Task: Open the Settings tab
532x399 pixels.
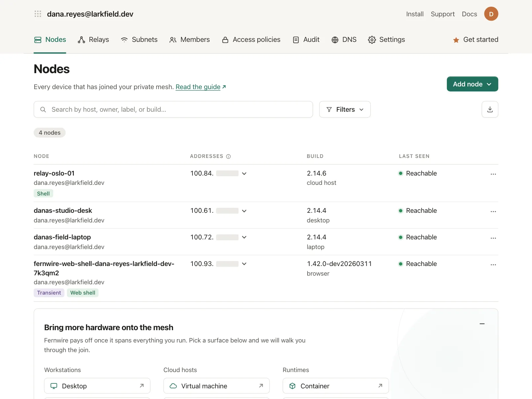Action: [x=386, y=40]
